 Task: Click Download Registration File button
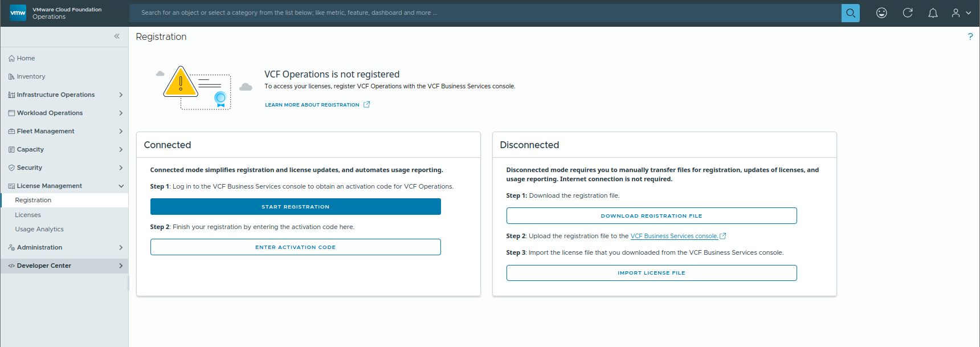(651, 215)
